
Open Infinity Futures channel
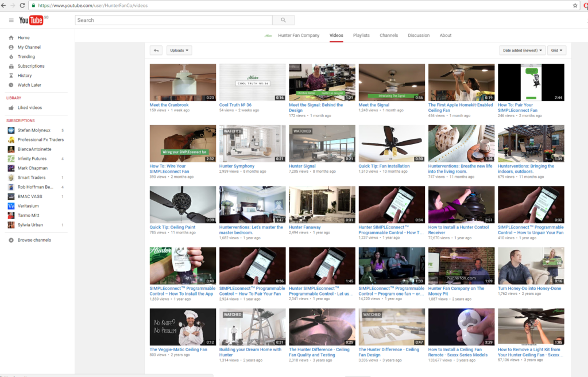(32, 159)
